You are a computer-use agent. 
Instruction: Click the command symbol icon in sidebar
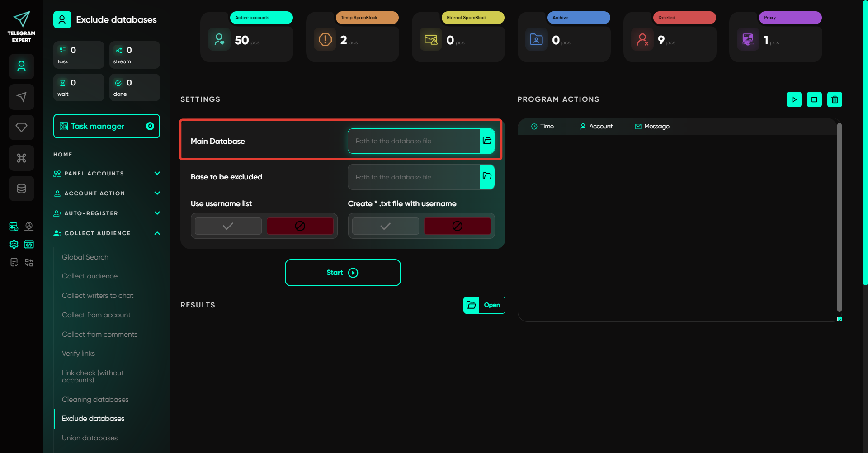pos(21,158)
